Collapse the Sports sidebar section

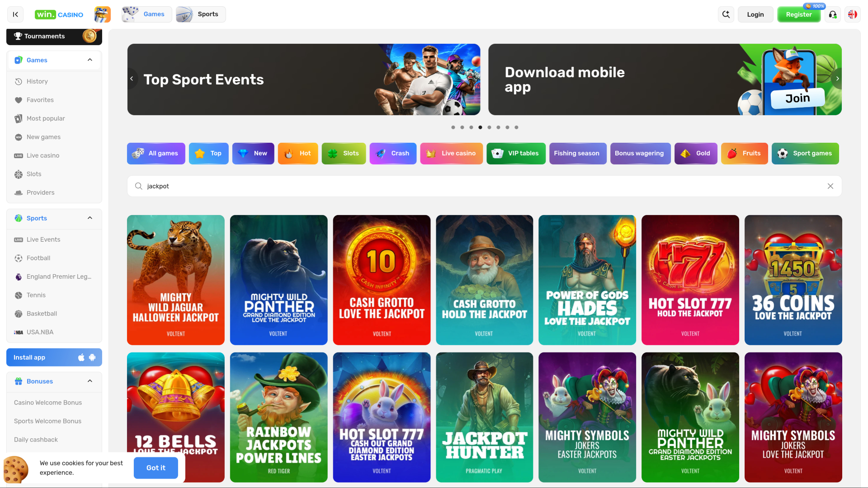(90, 218)
